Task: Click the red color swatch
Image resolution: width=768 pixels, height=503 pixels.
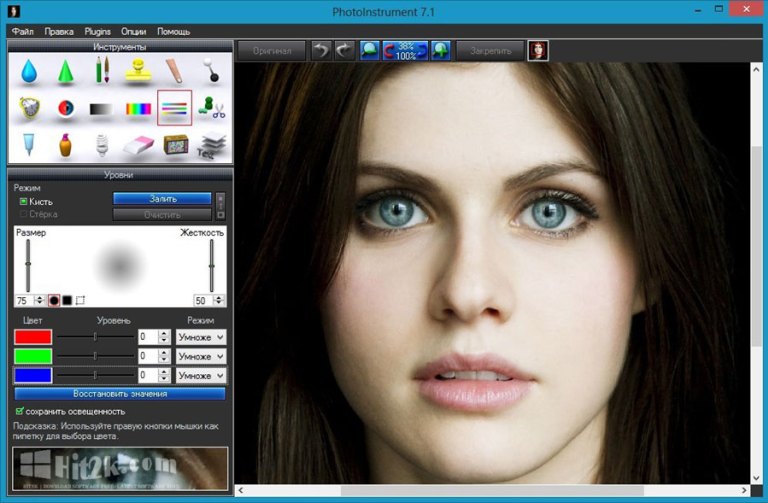Action: tap(33, 337)
